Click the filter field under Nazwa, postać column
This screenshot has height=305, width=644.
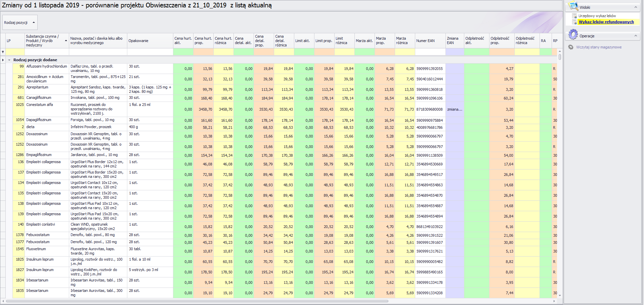pos(98,52)
